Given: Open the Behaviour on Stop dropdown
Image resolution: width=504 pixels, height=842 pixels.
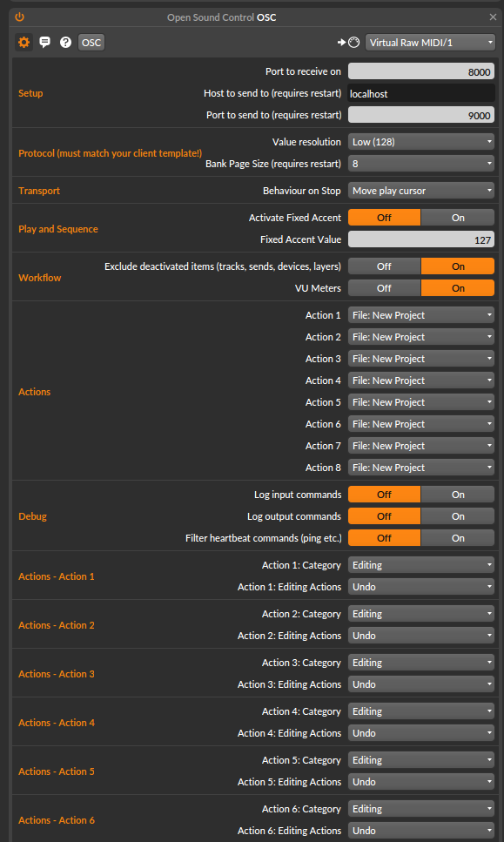Looking at the screenshot, I should point(421,190).
